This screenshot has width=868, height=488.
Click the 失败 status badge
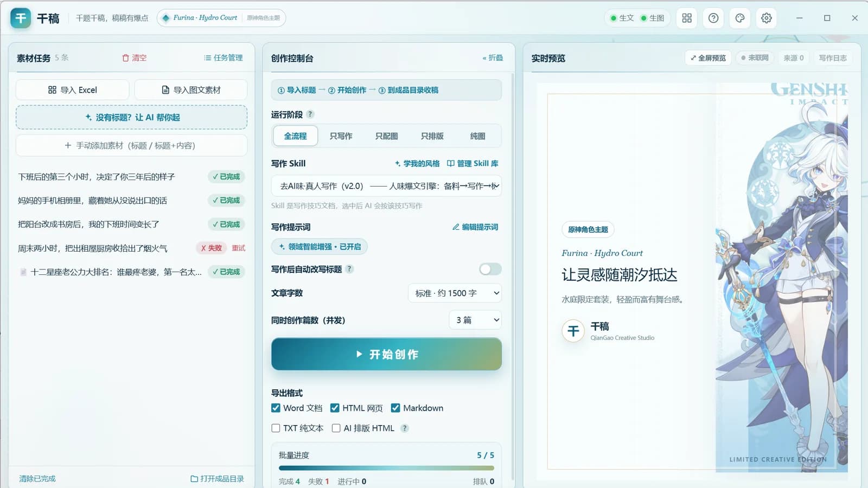pos(211,248)
